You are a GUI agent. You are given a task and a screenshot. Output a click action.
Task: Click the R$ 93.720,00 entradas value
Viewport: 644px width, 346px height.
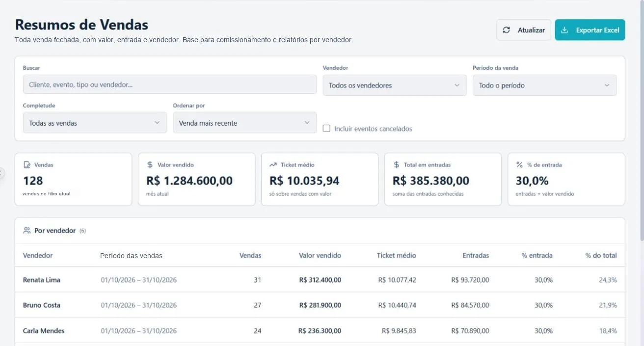(470, 280)
